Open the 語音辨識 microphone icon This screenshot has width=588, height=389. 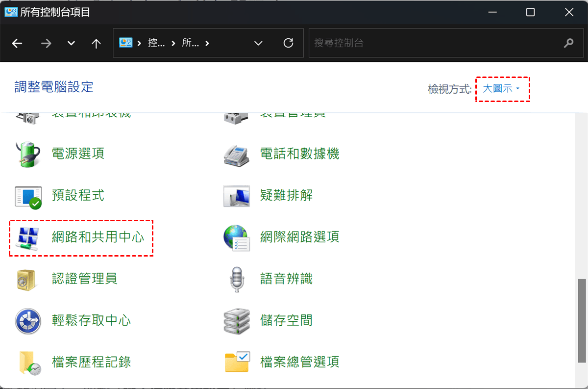click(237, 280)
